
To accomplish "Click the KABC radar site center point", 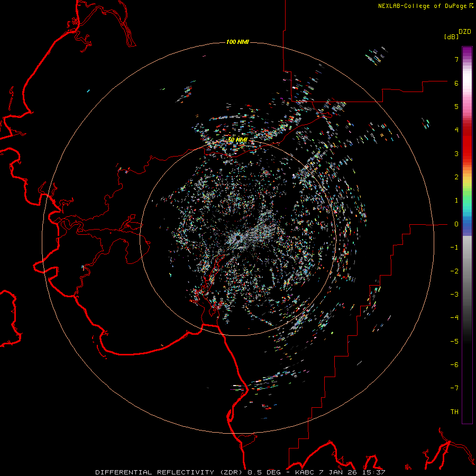I will (x=238, y=237).
